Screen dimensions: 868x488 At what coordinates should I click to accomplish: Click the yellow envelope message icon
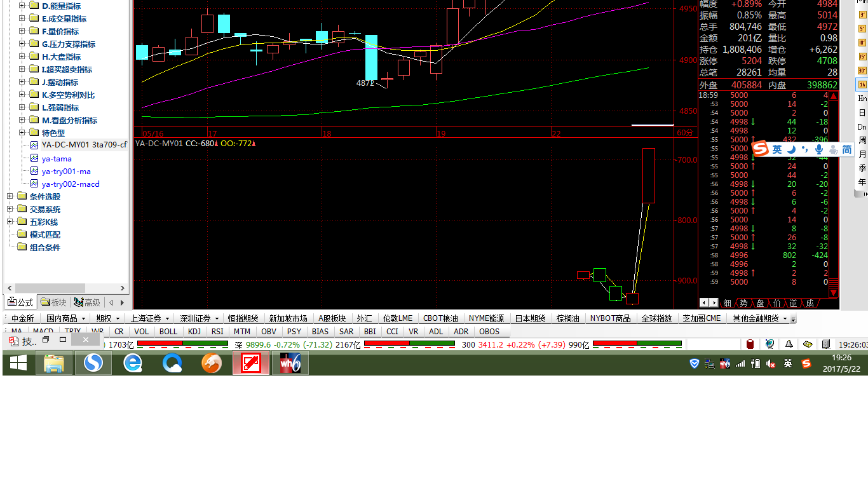[x=808, y=344]
